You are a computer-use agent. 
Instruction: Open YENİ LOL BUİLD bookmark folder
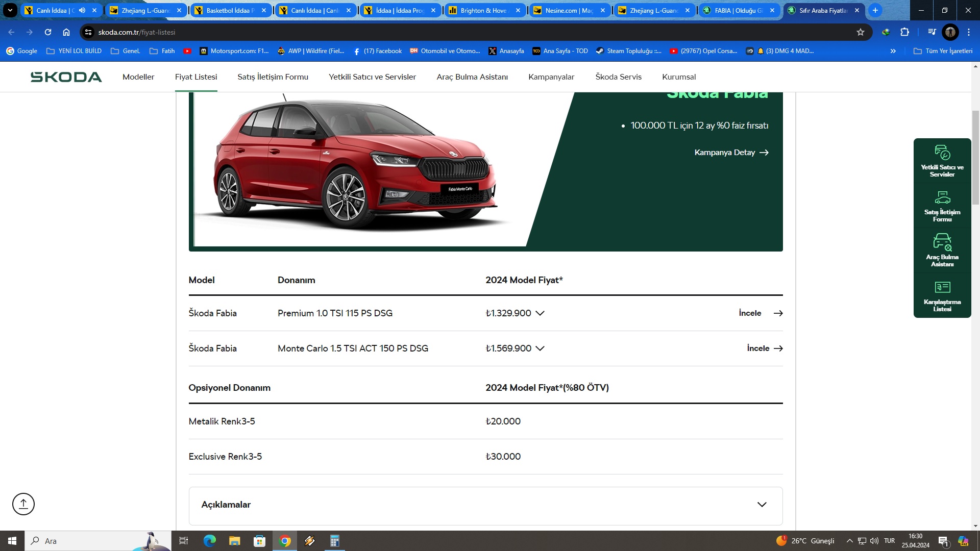tap(74, 51)
